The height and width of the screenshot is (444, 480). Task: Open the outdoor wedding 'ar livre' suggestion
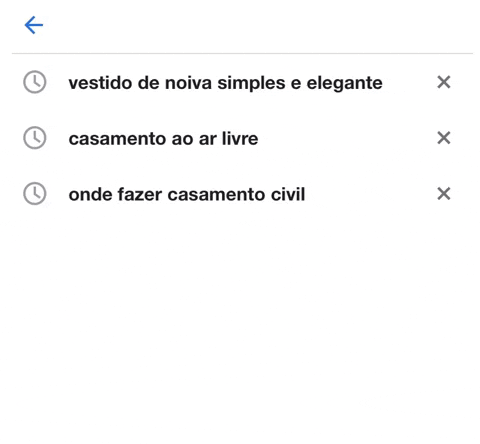tap(163, 139)
